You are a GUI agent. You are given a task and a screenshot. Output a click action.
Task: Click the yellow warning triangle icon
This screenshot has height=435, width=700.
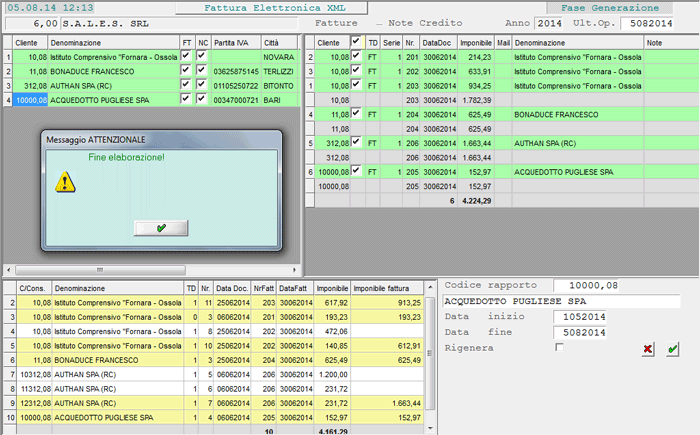pos(64,181)
